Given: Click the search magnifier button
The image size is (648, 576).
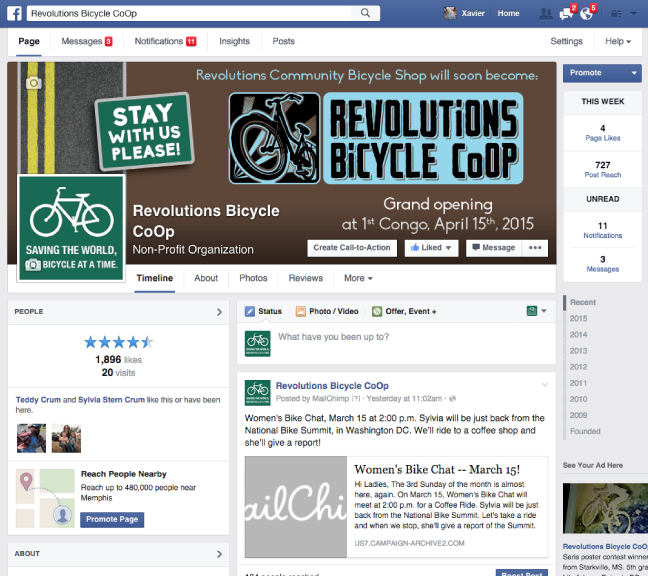Looking at the screenshot, I should click(x=365, y=13).
